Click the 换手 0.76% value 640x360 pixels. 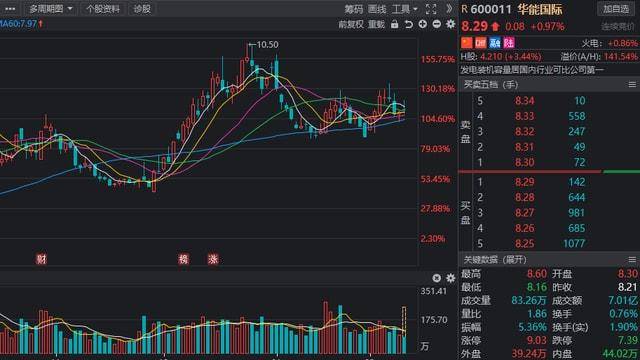pyautogui.click(x=622, y=314)
